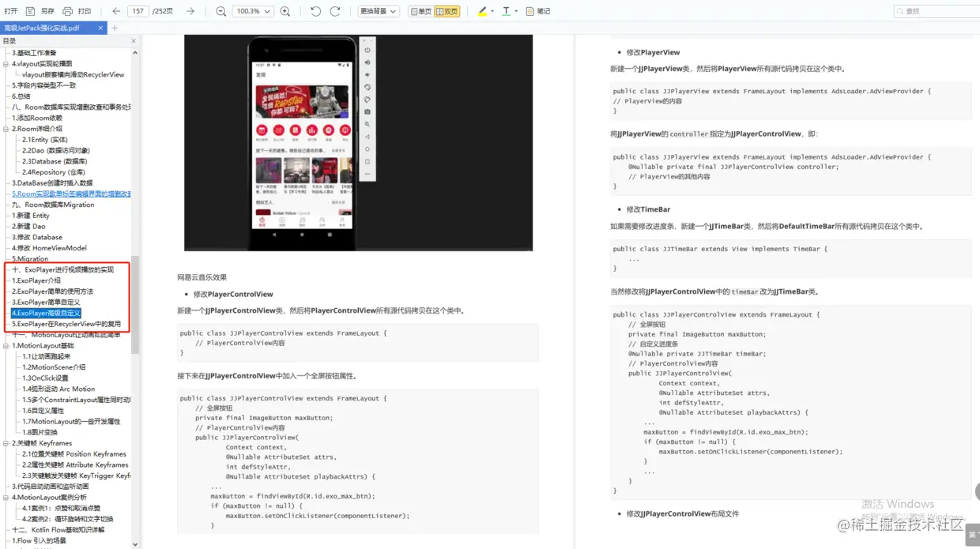Screen dimensions: 980x549
Task: Open outline entry 2.1位置关键帧 Position Keyframes
Action: coord(74,454)
